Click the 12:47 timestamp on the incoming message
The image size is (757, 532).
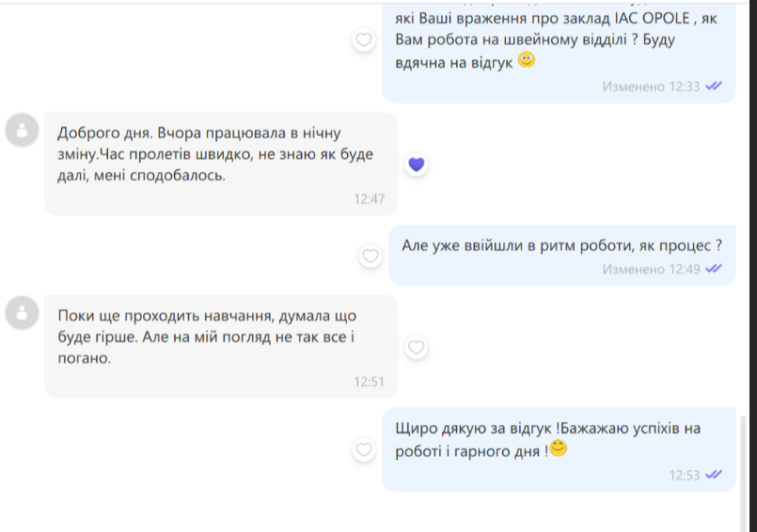pyautogui.click(x=369, y=198)
